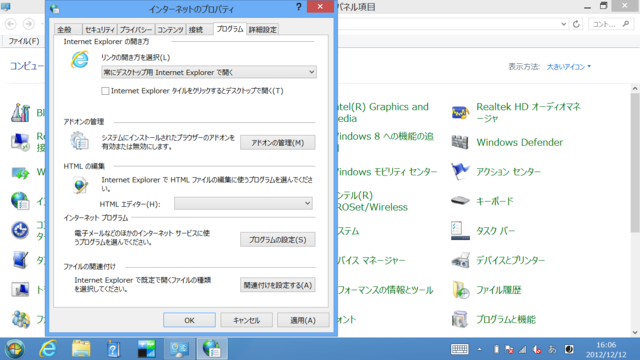Screen dimensions: 640x360
Task: Open Windows モビリティ センター link
Action: pyautogui.click(x=386, y=172)
